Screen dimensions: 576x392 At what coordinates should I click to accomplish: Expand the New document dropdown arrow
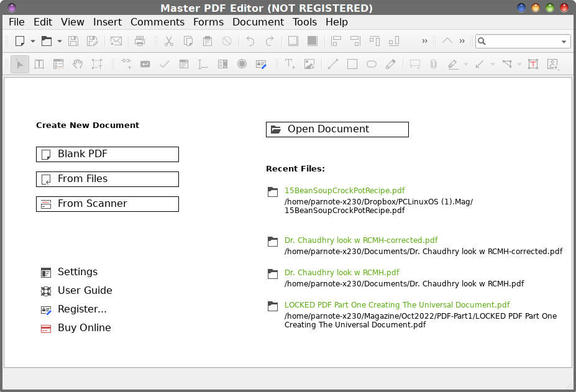point(33,41)
